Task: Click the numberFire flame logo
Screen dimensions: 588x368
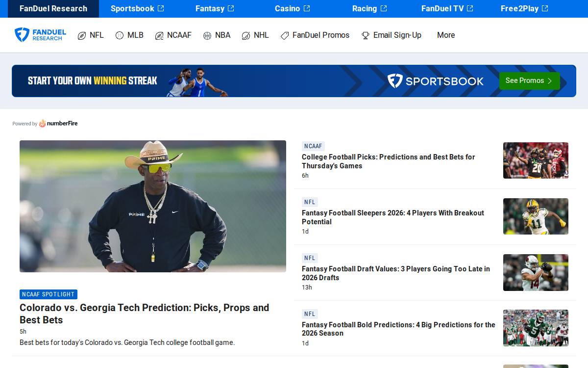Action: coord(43,123)
